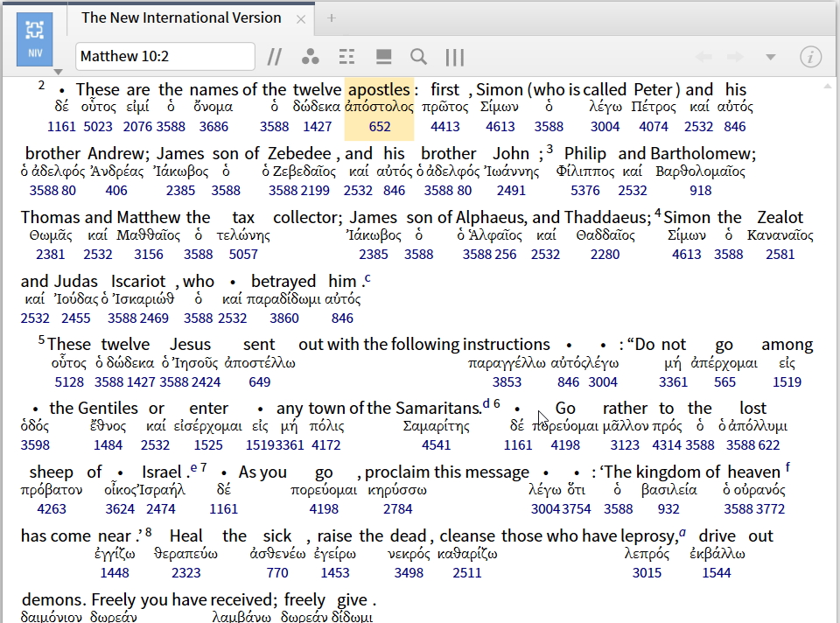840x623 pixels.
Task: Click the NIV resource icon
Action: tap(35, 39)
